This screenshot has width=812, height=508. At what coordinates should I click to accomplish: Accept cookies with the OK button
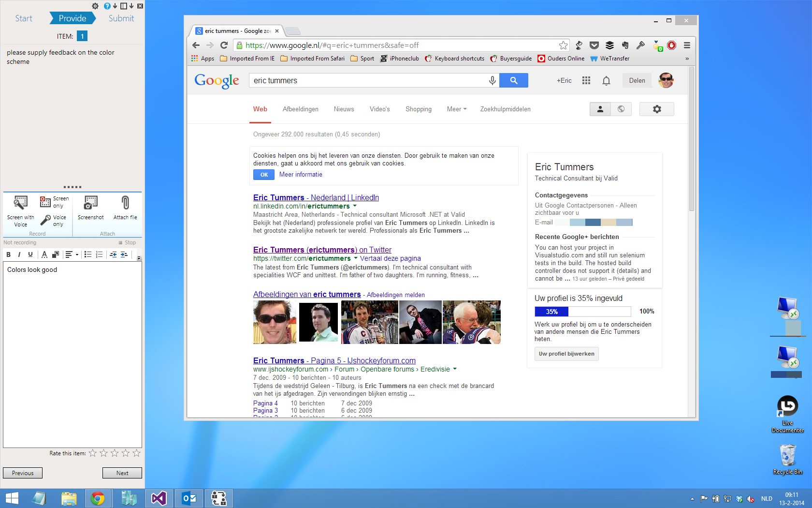264,175
